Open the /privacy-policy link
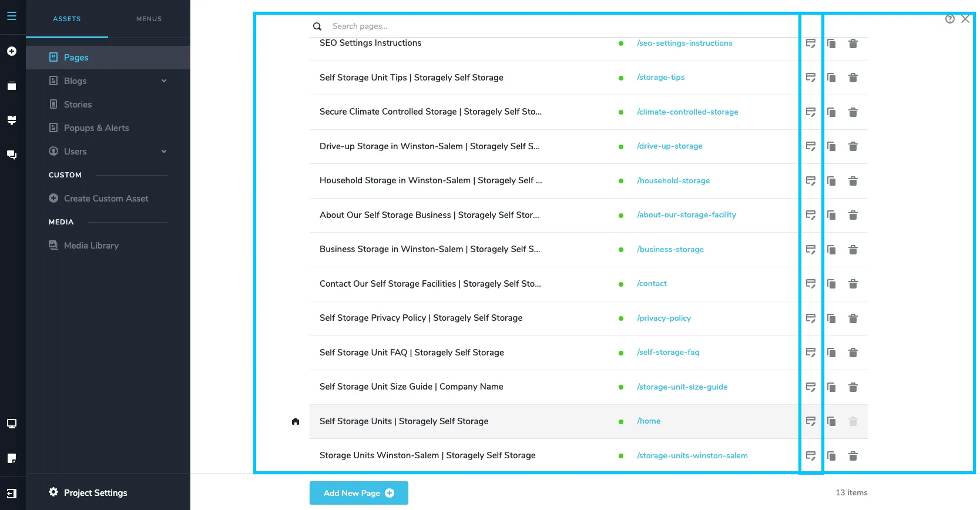The width and height of the screenshot is (980, 510). point(664,318)
